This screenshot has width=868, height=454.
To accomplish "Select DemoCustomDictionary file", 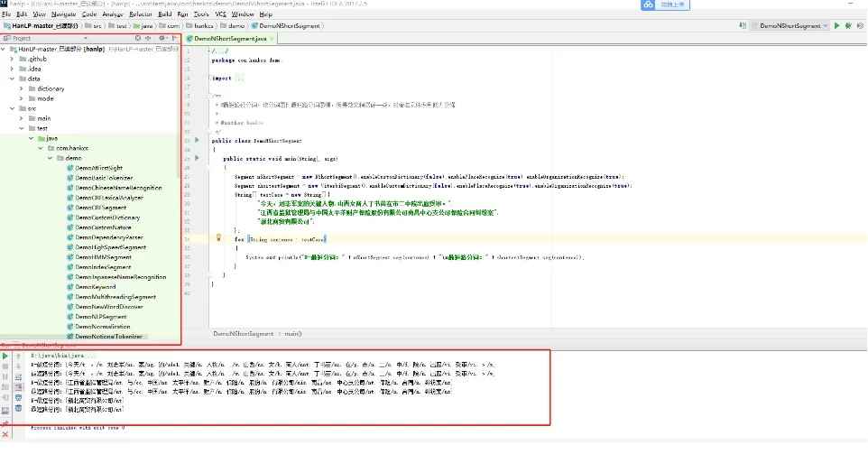I will [107, 218].
